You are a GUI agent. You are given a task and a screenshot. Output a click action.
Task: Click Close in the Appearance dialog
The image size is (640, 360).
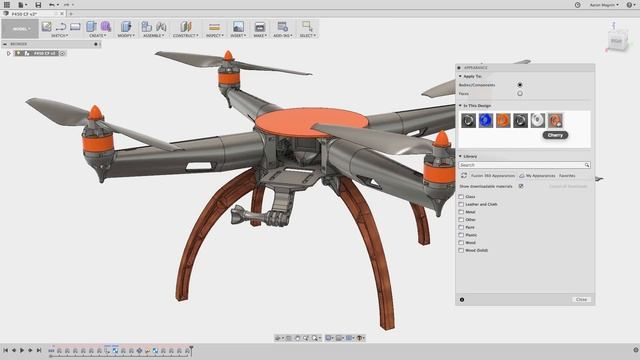[x=581, y=300]
